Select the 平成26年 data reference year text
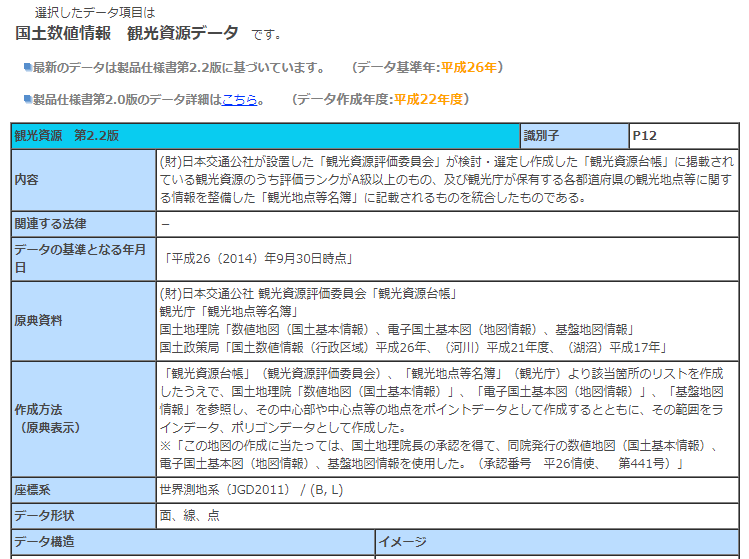This screenshot has height=559, width=749. [469, 67]
